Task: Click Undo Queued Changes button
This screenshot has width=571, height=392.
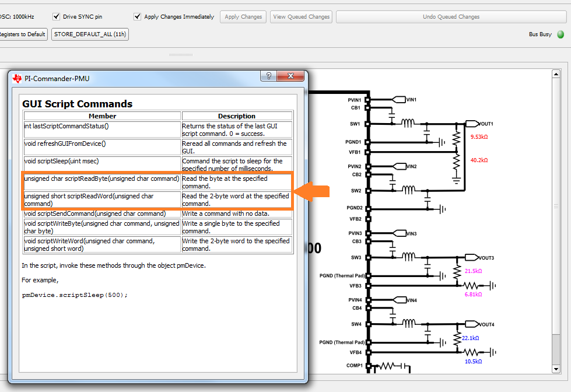Action: pyautogui.click(x=451, y=17)
